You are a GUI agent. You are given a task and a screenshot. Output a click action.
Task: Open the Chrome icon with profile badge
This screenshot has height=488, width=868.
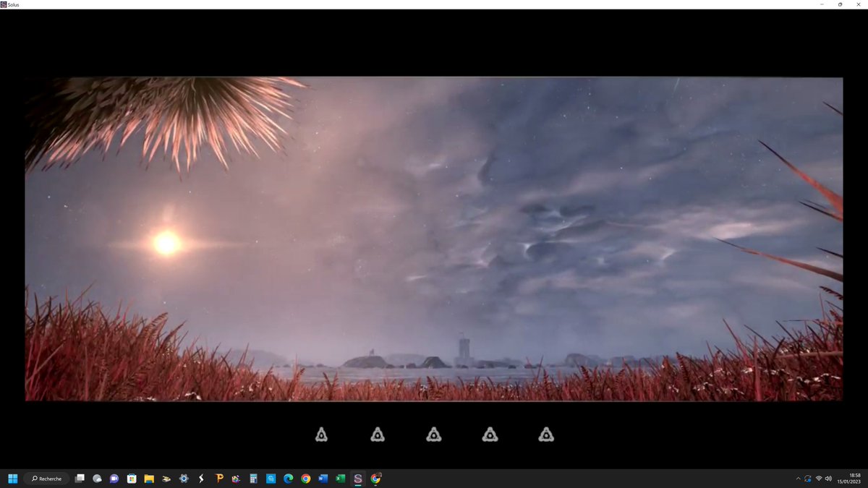375,479
